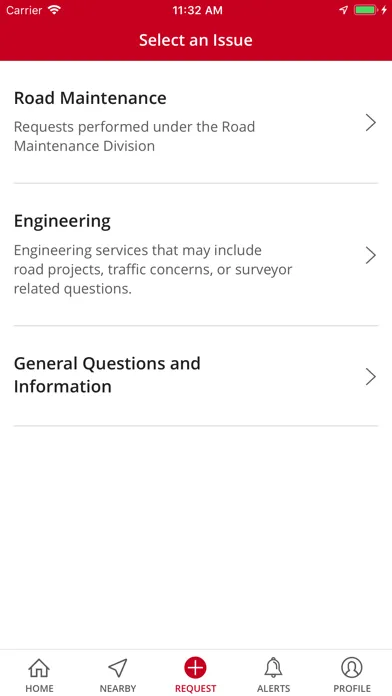Select the NEARBY tab label
392x696 pixels.
tap(118, 688)
